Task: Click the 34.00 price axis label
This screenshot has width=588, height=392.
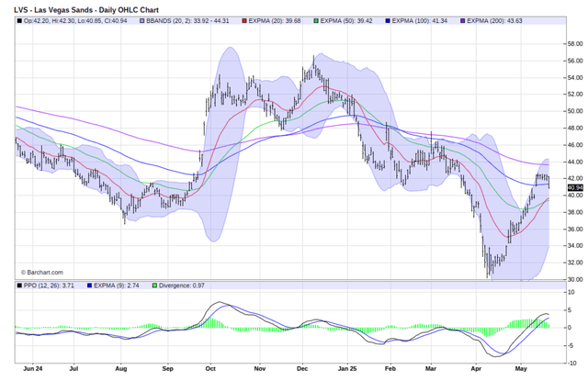Action: coord(575,245)
